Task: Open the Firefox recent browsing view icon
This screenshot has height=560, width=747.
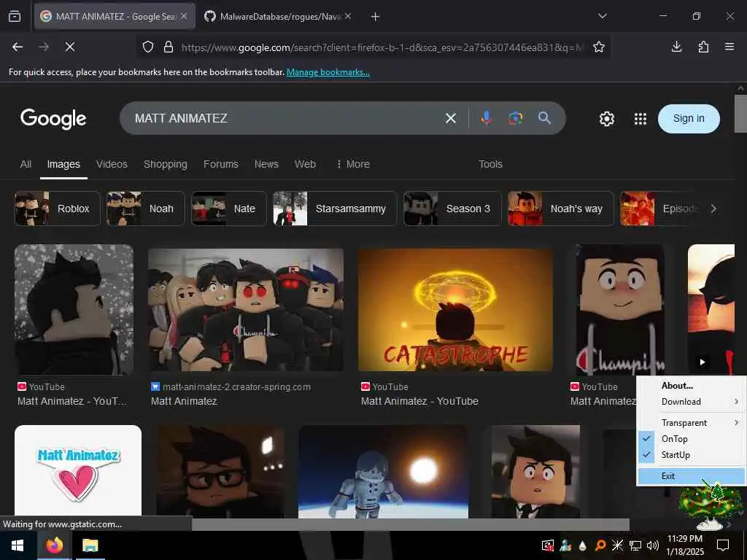Action: click(x=15, y=16)
